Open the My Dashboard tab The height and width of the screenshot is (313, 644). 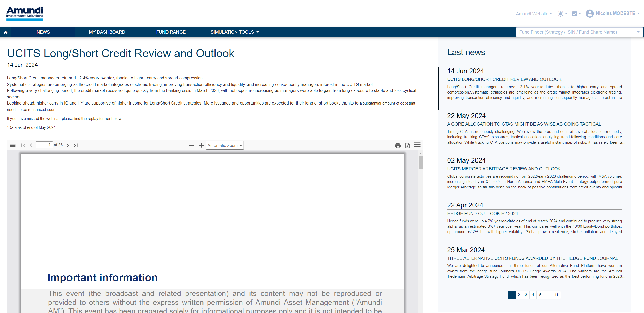click(x=107, y=32)
